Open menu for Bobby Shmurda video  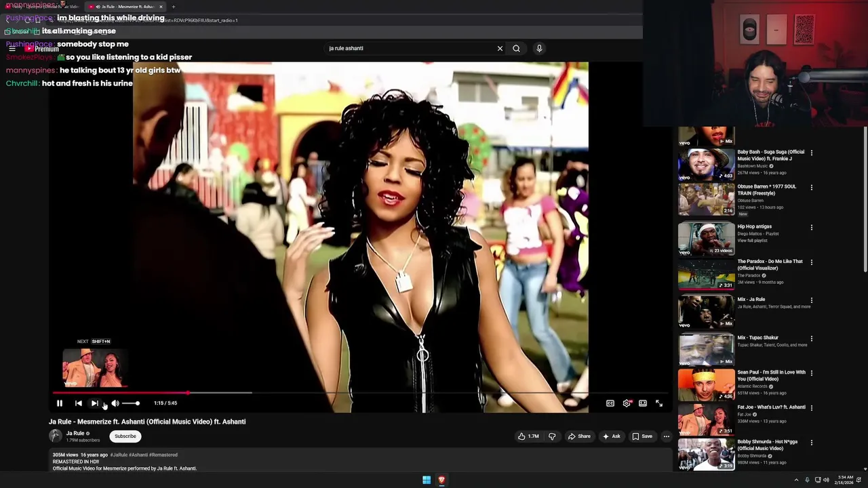(x=812, y=443)
